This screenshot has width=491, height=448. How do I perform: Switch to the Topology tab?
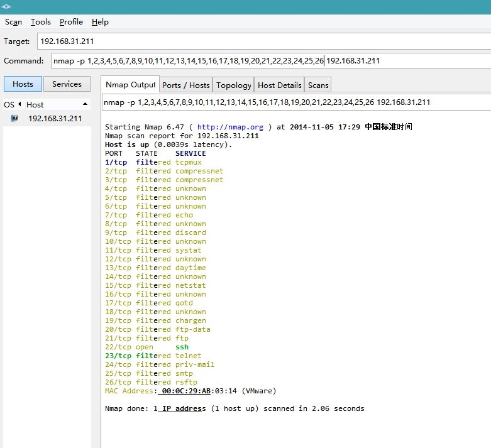pyautogui.click(x=234, y=85)
